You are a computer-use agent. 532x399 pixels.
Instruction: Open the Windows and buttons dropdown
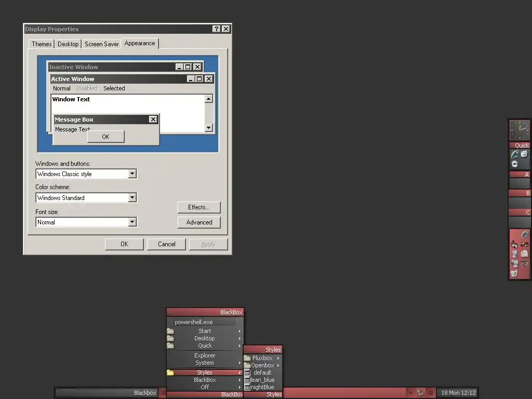pyautogui.click(x=132, y=174)
